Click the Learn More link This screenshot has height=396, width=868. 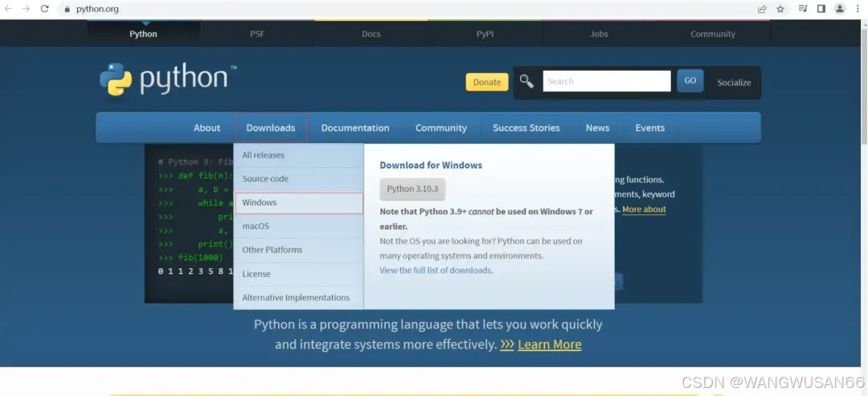[549, 345]
